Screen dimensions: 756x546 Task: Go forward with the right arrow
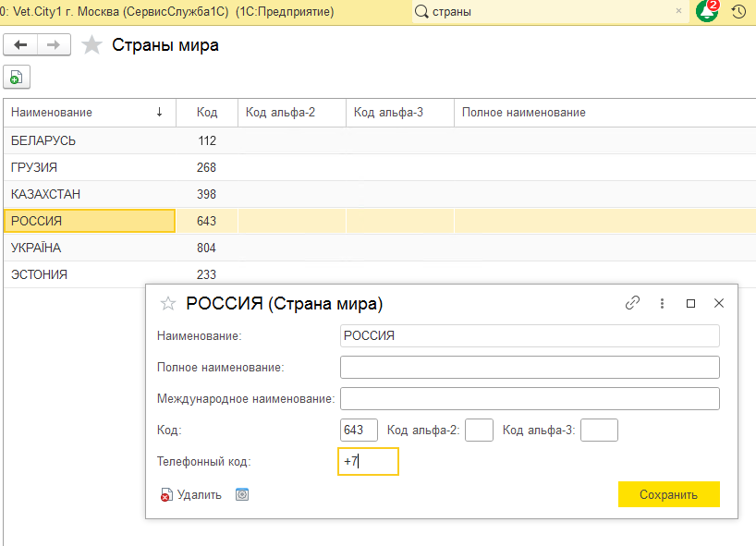point(54,45)
